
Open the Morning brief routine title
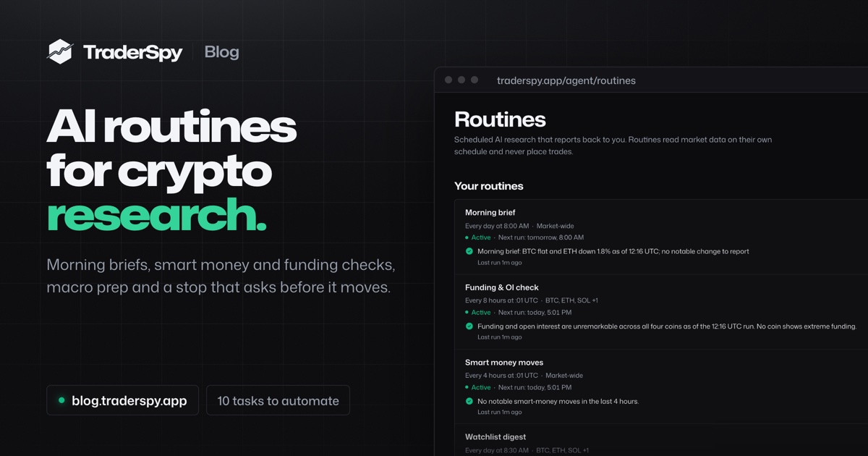click(490, 213)
